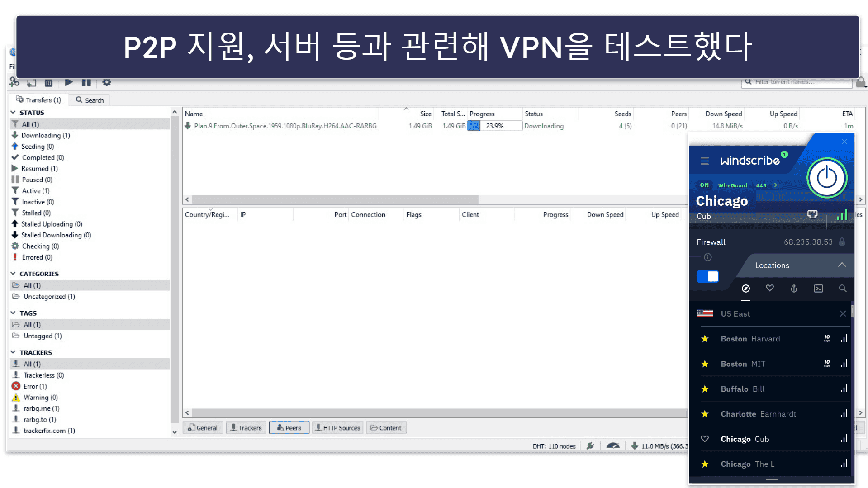
Task: Select Completed (0) status filter
Action: pyautogui.click(x=90, y=157)
